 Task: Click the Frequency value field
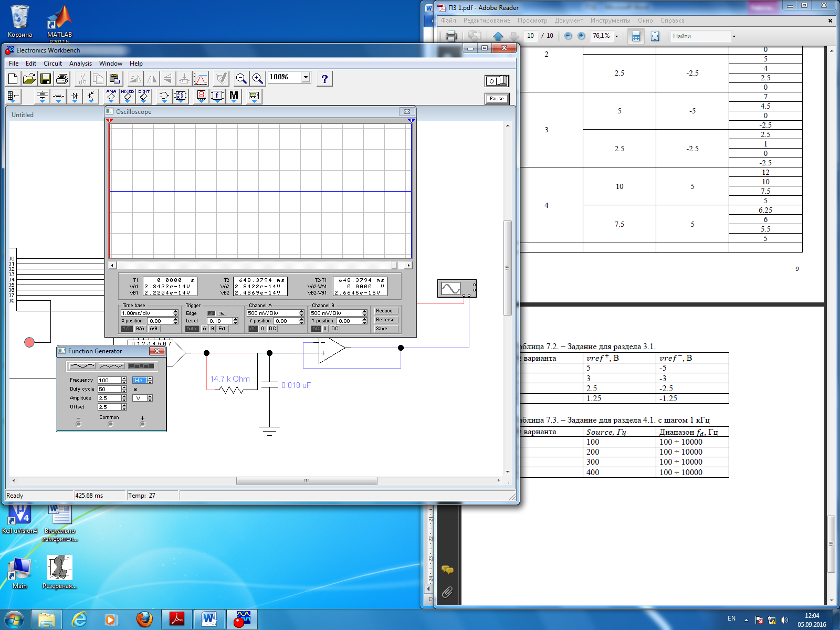tap(109, 380)
